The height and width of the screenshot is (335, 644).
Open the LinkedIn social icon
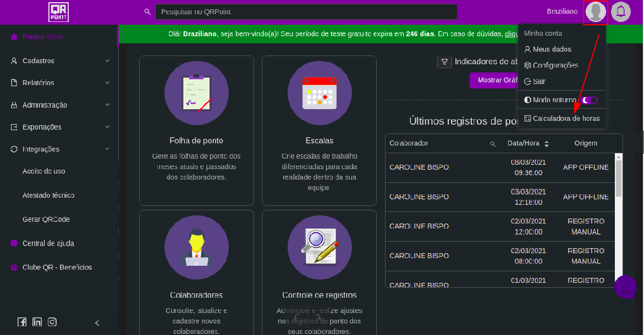pos(37,322)
